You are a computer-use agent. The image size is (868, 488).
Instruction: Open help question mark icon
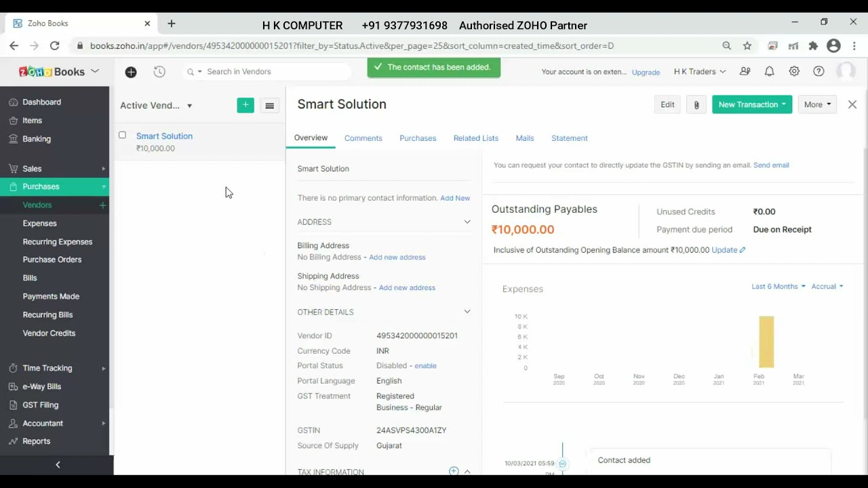point(818,71)
